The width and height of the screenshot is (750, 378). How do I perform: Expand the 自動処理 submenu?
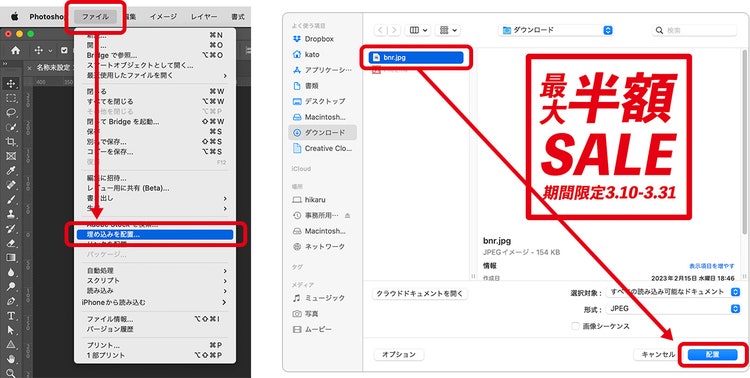coord(155,271)
